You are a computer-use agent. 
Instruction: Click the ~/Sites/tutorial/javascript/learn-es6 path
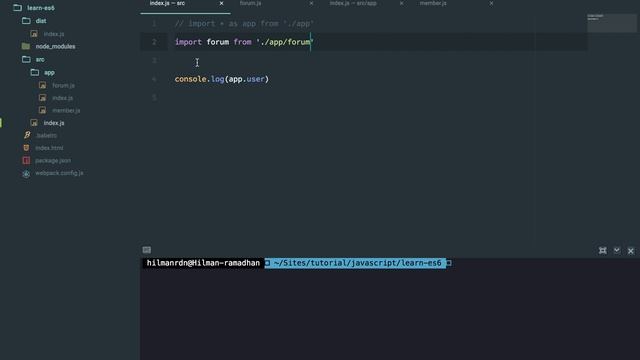pyautogui.click(x=357, y=263)
